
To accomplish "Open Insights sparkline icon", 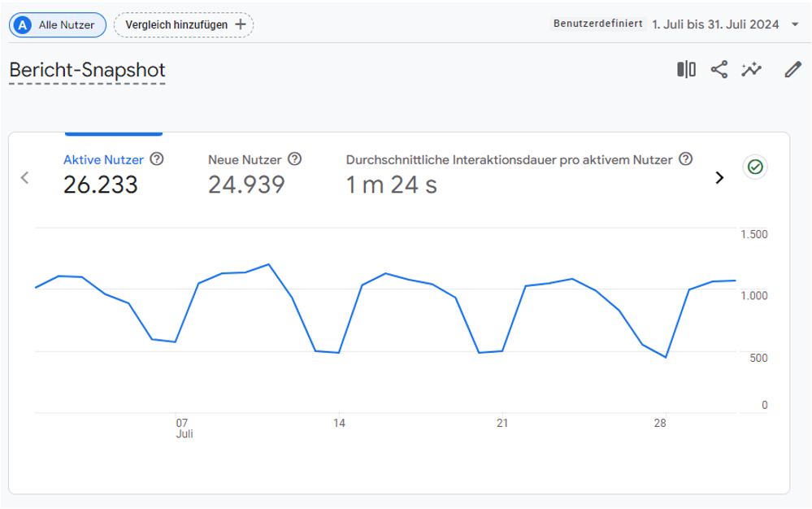I will click(751, 69).
